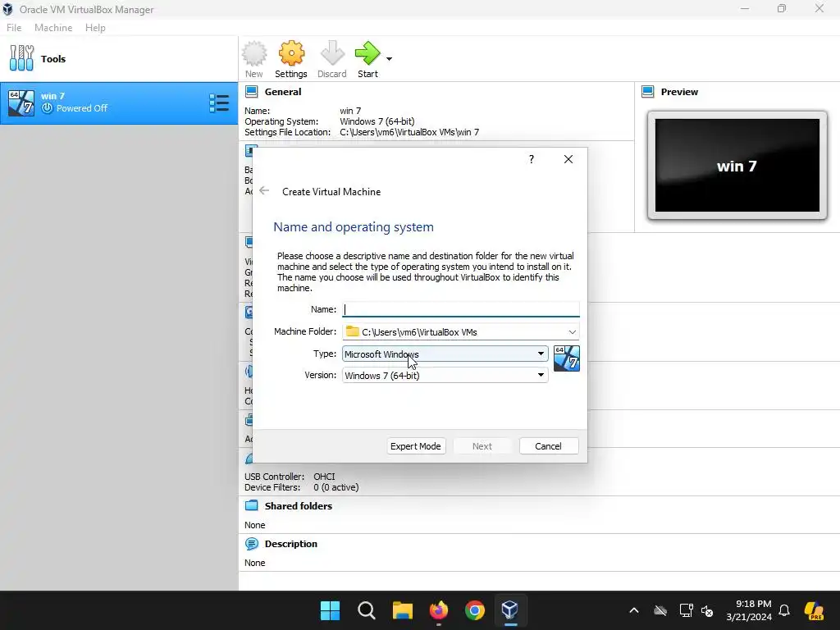
Task: Click VirtualBox taskbar icon
Action: (510, 610)
